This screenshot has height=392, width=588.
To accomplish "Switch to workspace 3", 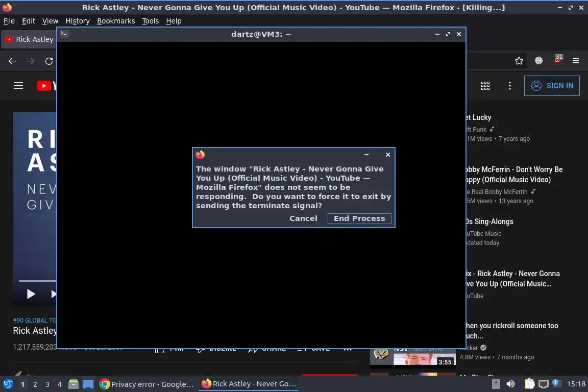I will [x=47, y=384].
